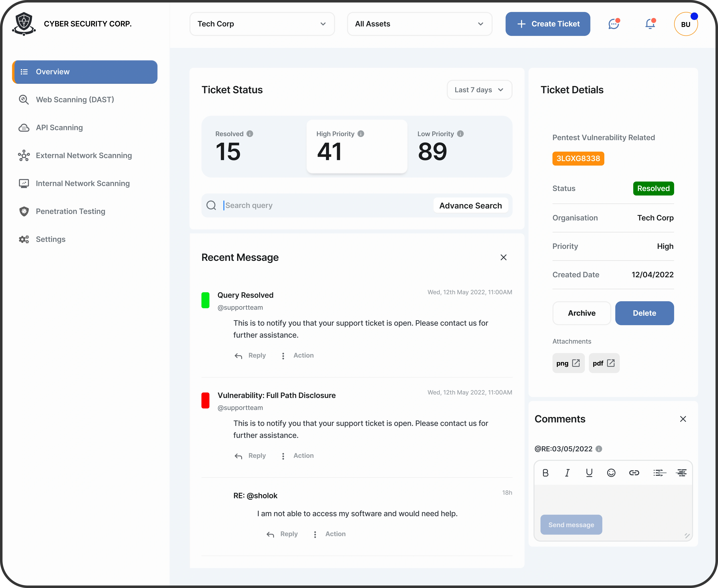Toggle underline formatting in comment editor
The width and height of the screenshot is (718, 588).
click(x=589, y=473)
